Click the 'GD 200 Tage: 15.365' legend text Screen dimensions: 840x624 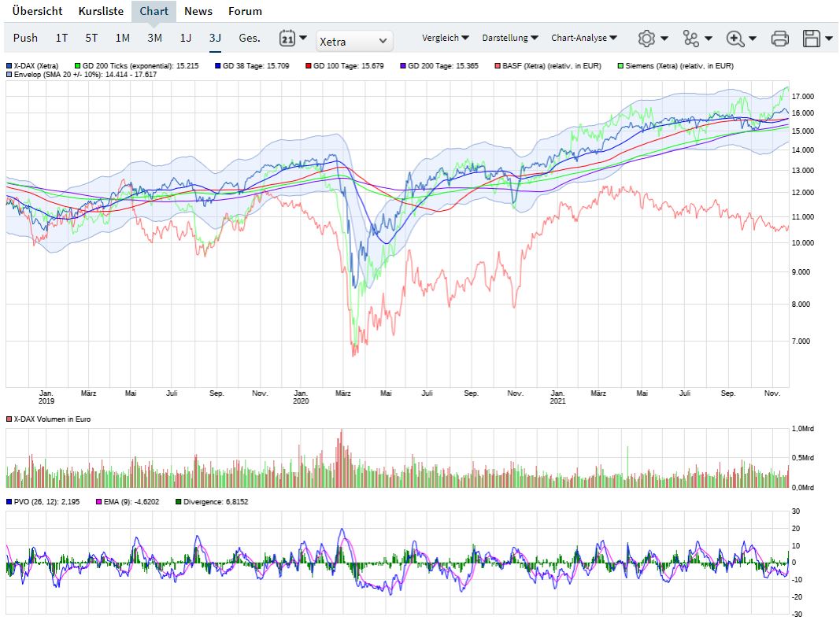click(443, 66)
